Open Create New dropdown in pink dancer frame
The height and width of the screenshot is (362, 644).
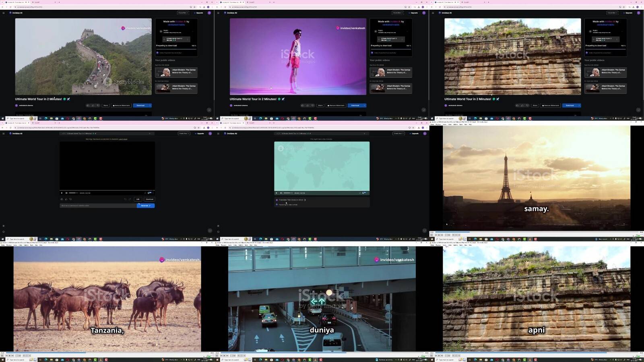[x=397, y=13]
